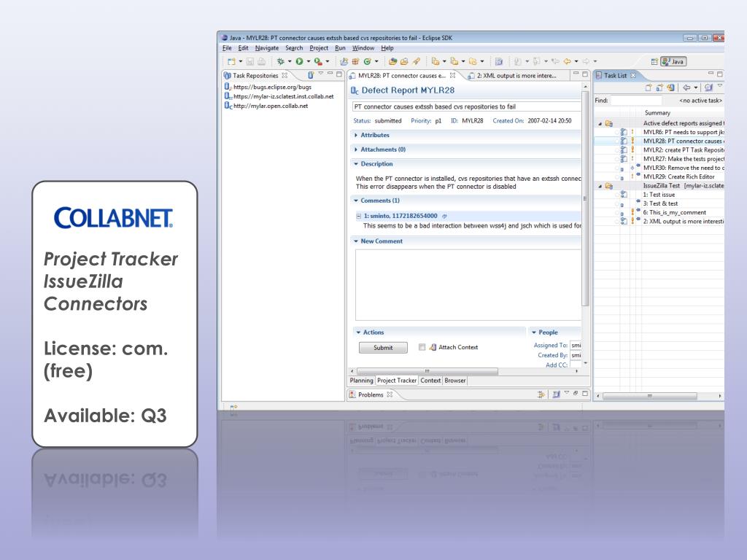Image resolution: width=747 pixels, height=560 pixels.
Task: Expand the Attachments (0) section
Action: point(356,149)
